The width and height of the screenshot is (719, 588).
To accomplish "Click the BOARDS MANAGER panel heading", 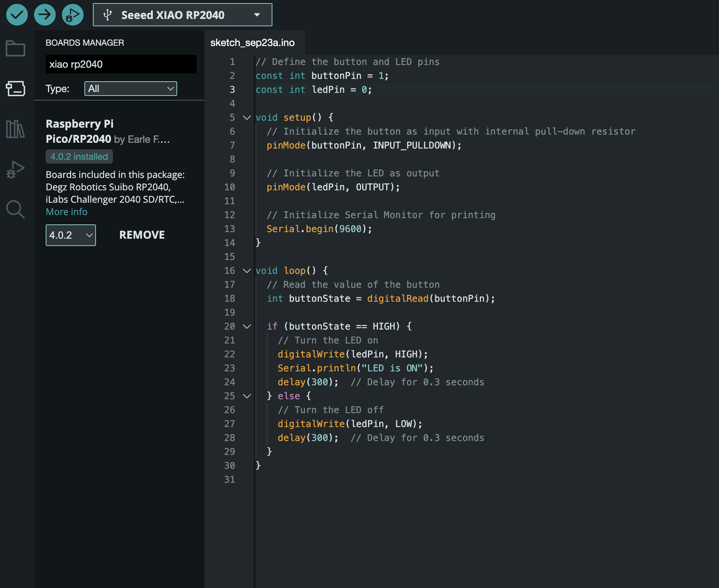I will coord(85,43).
